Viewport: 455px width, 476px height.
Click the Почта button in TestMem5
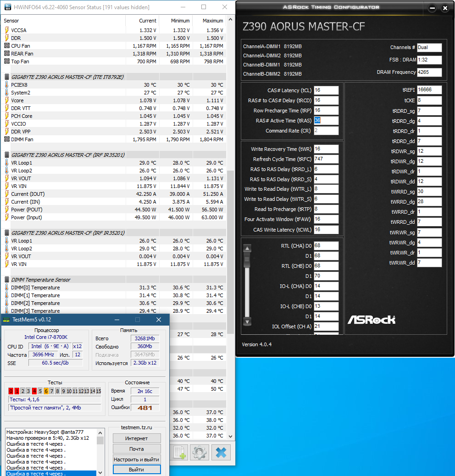137,449
